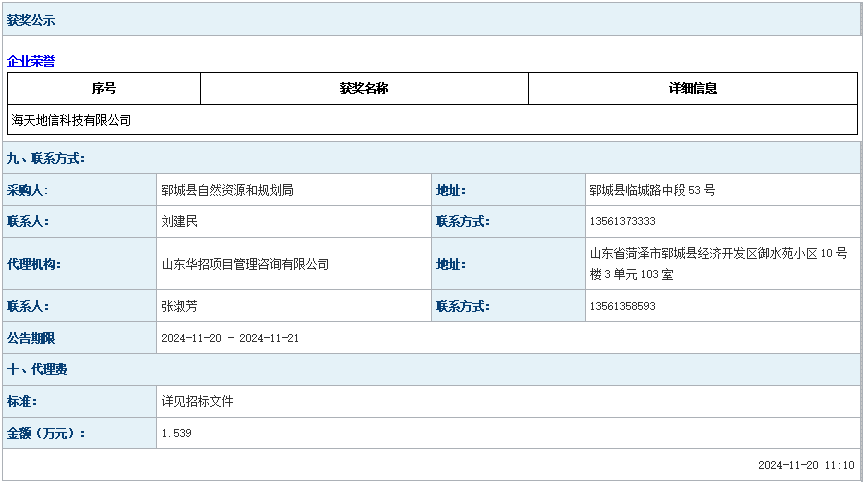Select the 详细信息 column header
This screenshot has height=484, width=866.
[693, 88]
